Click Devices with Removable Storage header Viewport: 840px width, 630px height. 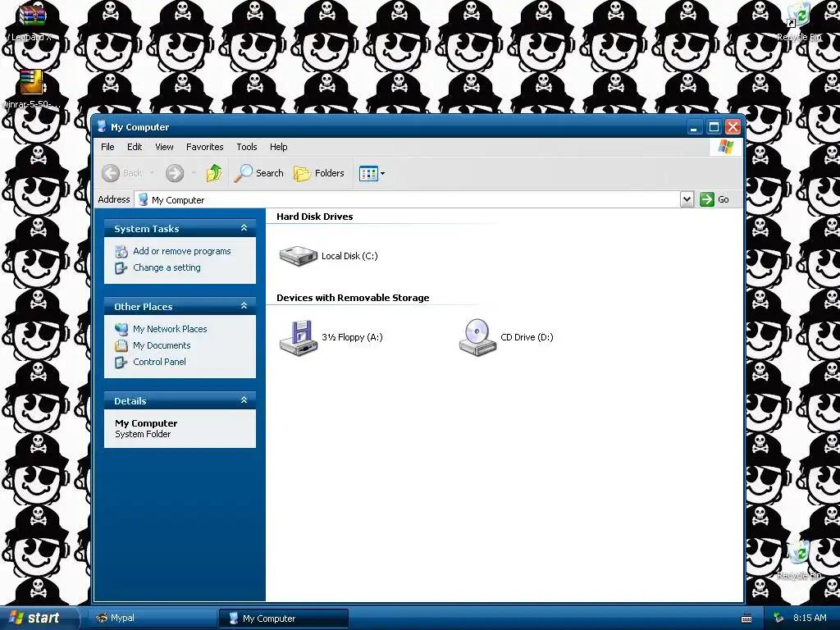point(353,298)
